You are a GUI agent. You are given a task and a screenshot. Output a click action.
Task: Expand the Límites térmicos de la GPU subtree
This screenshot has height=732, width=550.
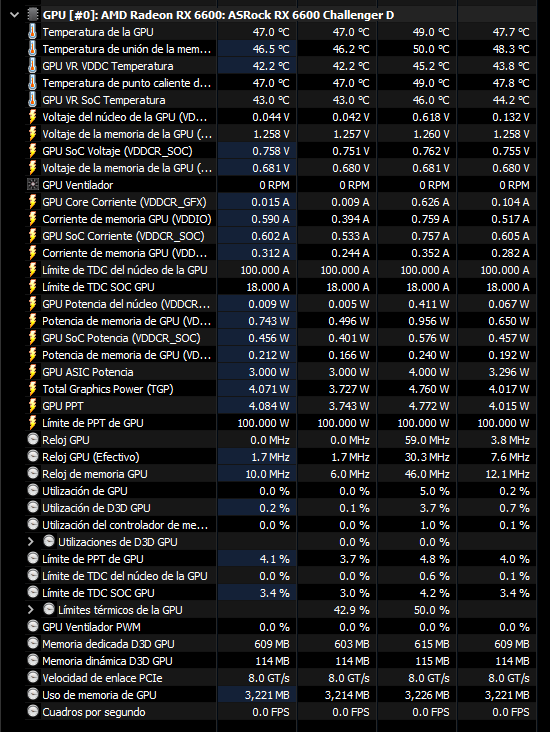tap(31, 610)
